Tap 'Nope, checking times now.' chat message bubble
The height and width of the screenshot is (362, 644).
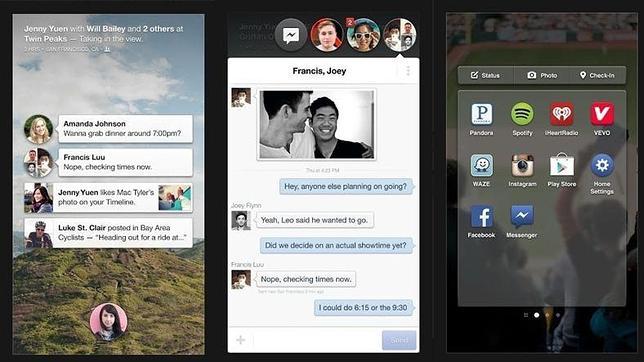click(306, 279)
